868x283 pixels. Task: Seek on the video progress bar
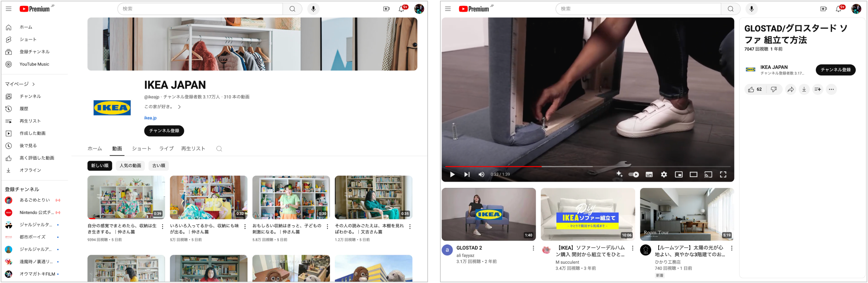(x=588, y=166)
